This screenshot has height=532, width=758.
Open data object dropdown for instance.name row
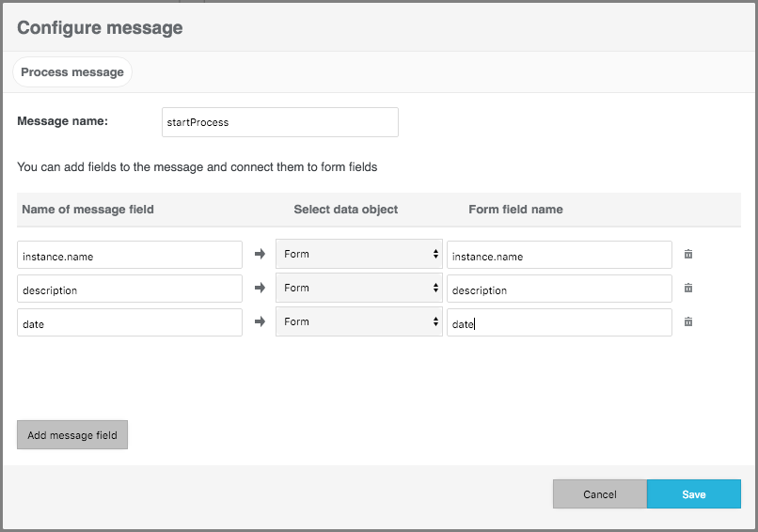(x=358, y=255)
